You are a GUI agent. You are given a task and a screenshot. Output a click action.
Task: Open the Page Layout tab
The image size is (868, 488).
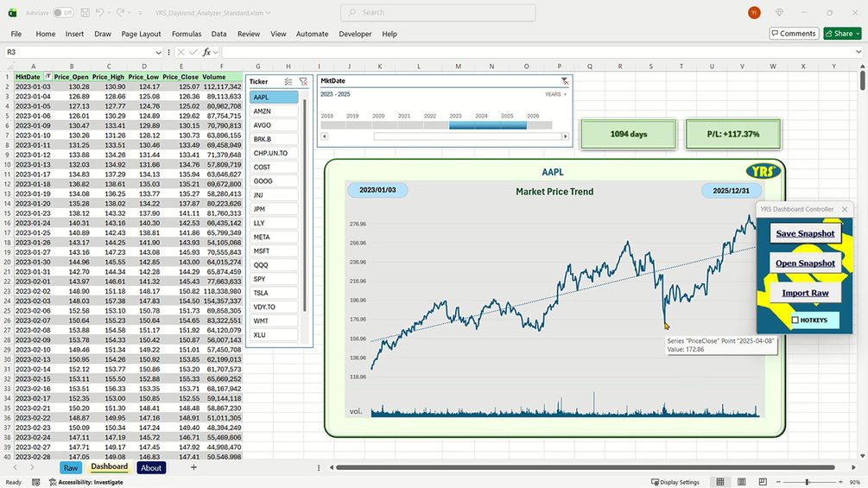141,34
